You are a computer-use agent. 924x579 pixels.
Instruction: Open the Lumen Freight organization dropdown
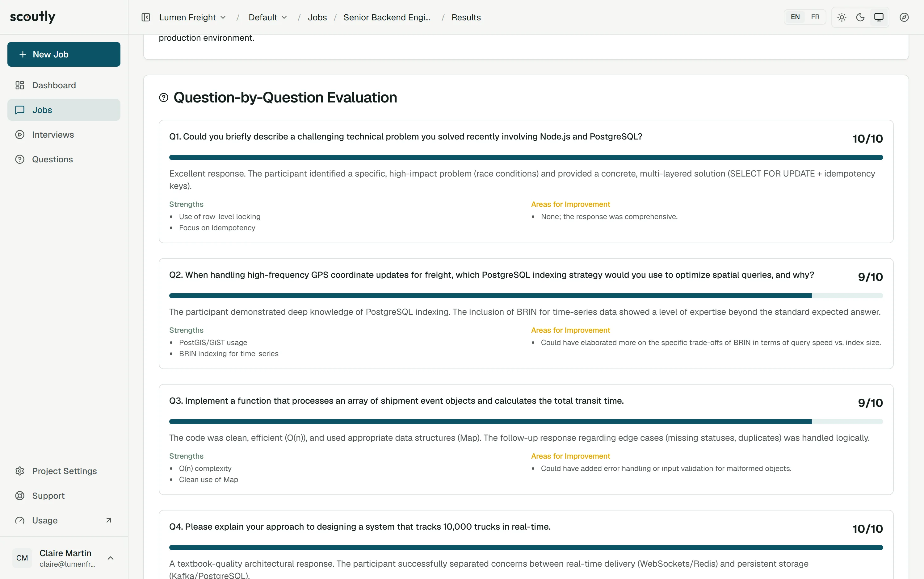tap(193, 17)
